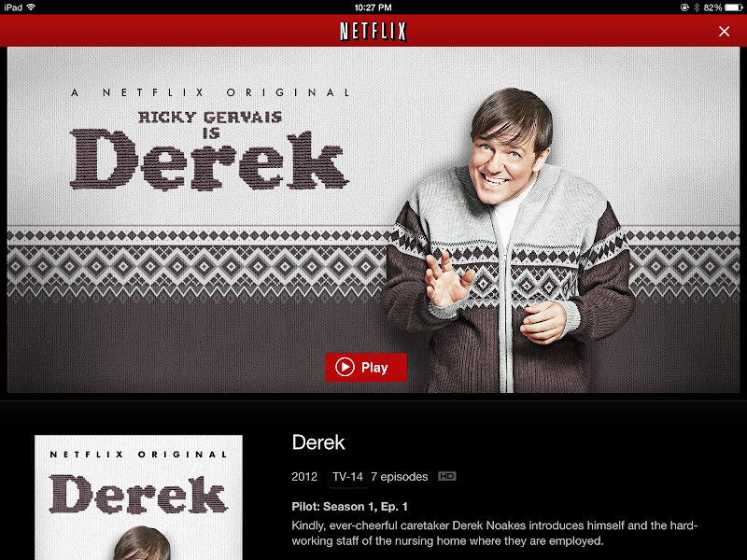Close the Derek details with the X
Viewport: 747px width, 560px height.
click(724, 32)
